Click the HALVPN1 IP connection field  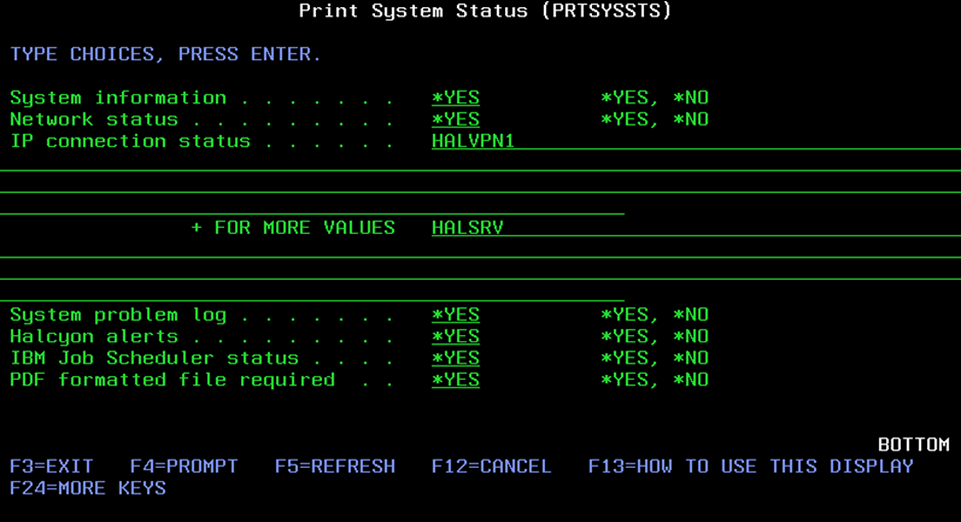click(x=473, y=141)
